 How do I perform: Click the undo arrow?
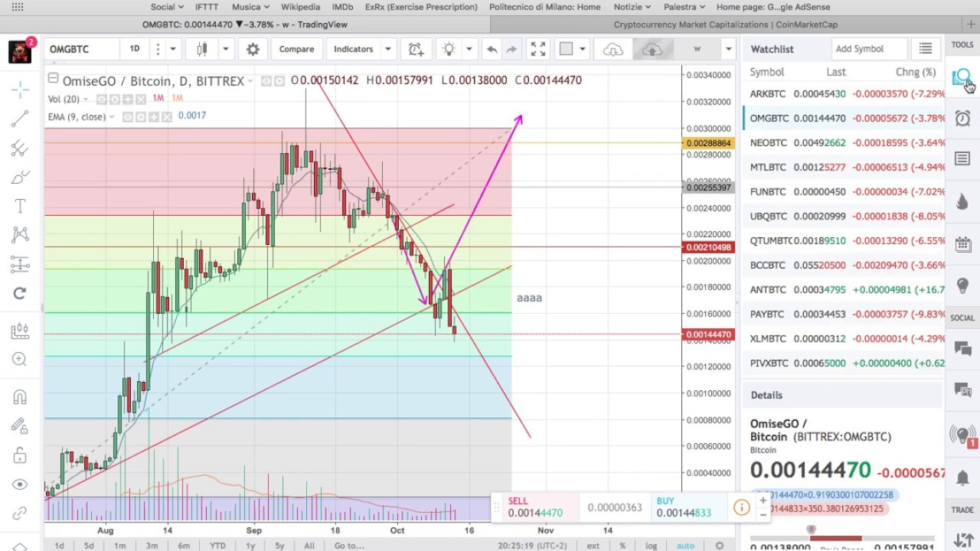[x=492, y=49]
